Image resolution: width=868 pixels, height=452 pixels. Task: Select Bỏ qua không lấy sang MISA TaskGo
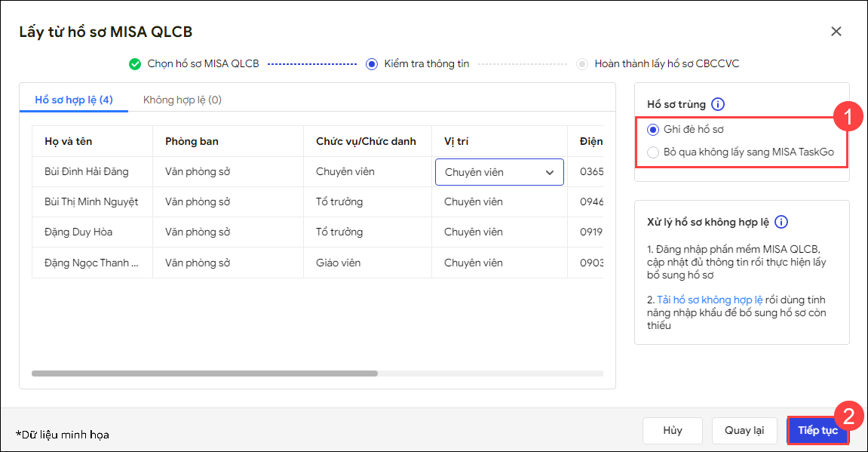pyautogui.click(x=653, y=152)
